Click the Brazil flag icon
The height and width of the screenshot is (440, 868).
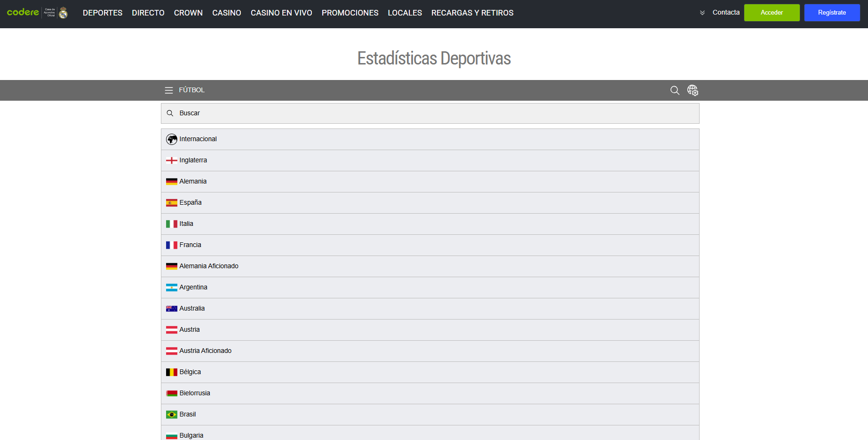pyautogui.click(x=172, y=415)
